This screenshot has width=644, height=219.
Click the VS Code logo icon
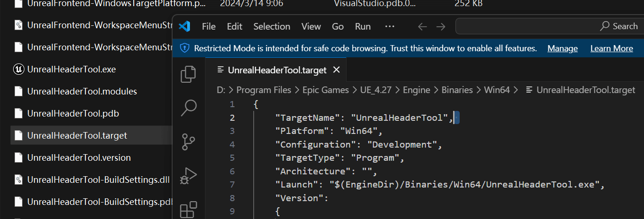pyautogui.click(x=184, y=26)
